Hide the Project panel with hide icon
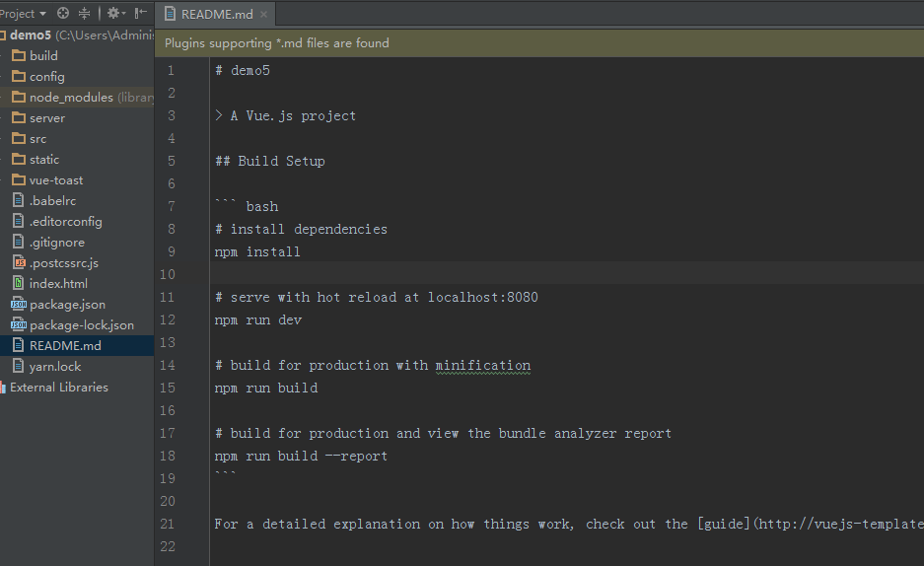924x566 pixels. point(141,13)
